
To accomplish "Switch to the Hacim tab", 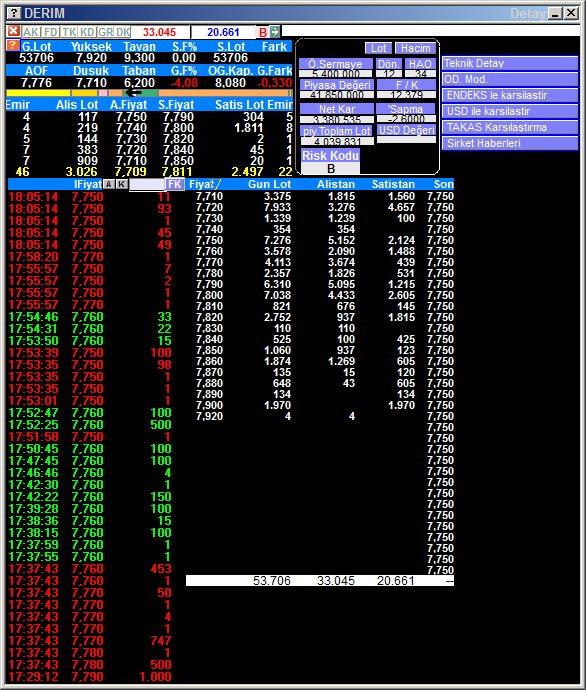I will point(415,48).
